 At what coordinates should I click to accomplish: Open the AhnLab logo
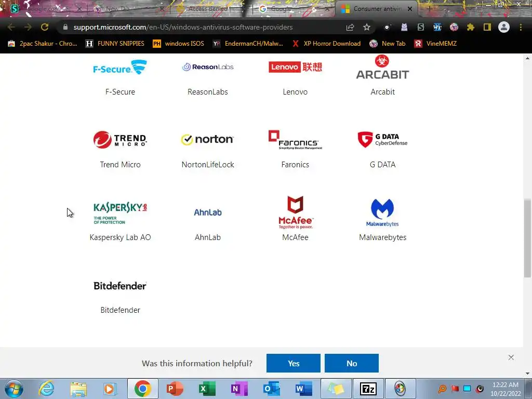(x=208, y=212)
